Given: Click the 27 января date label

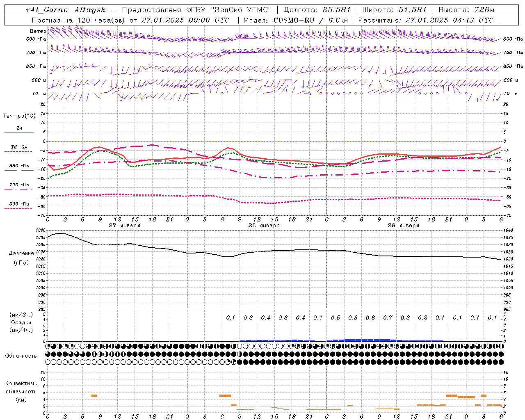Looking at the screenshot, I should click(x=124, y=225).
